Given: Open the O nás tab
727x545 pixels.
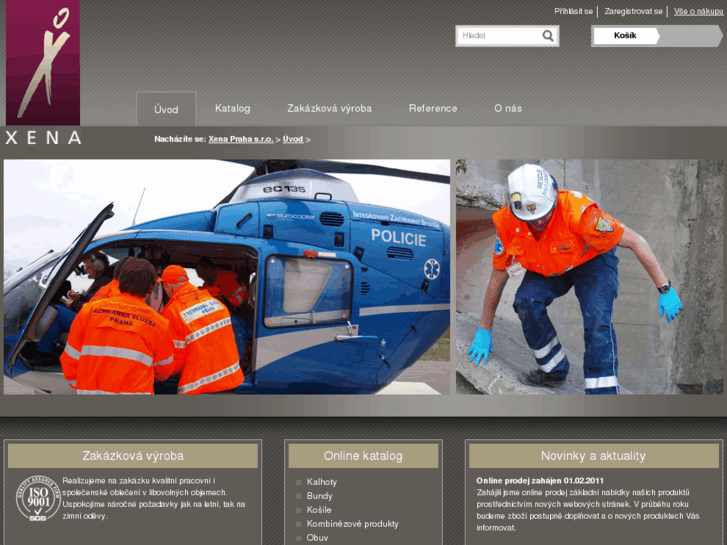Looking at the screenshot, I should point(508,108).
